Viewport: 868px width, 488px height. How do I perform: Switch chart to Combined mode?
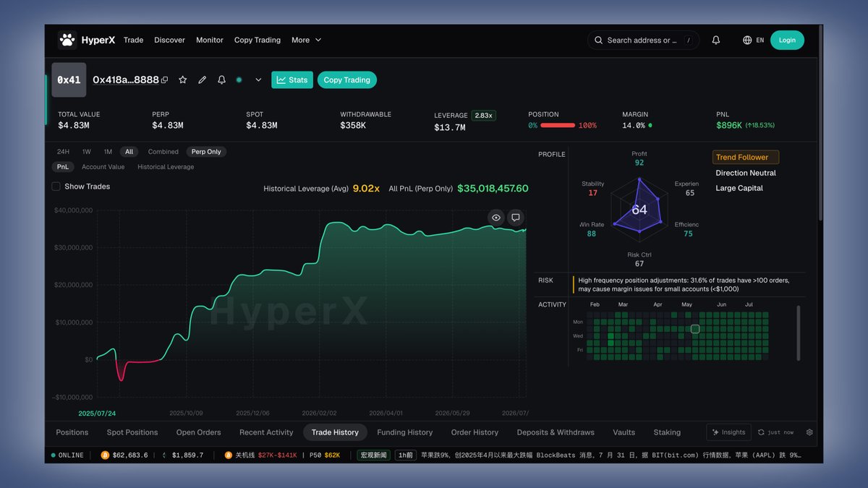[163, 152]
